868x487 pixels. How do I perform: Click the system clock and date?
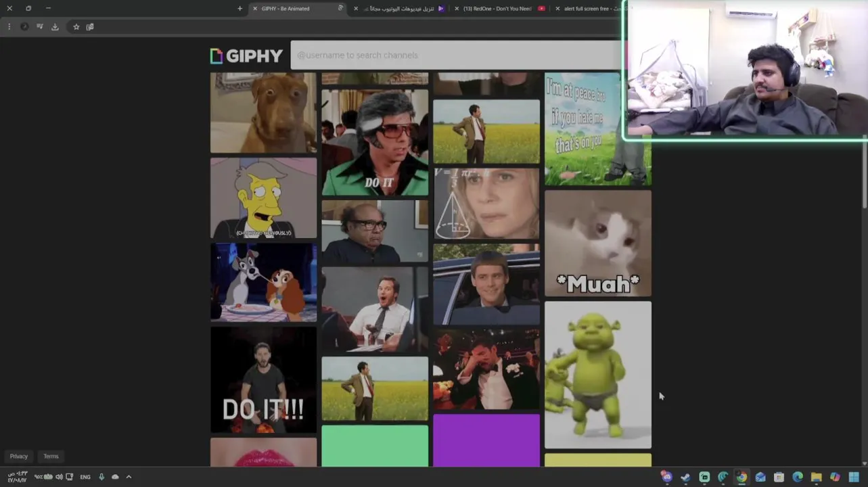coord(17,477)
